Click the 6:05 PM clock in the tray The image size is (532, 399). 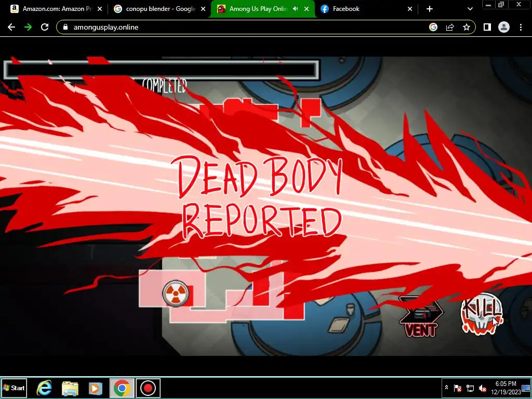[506, 388]
